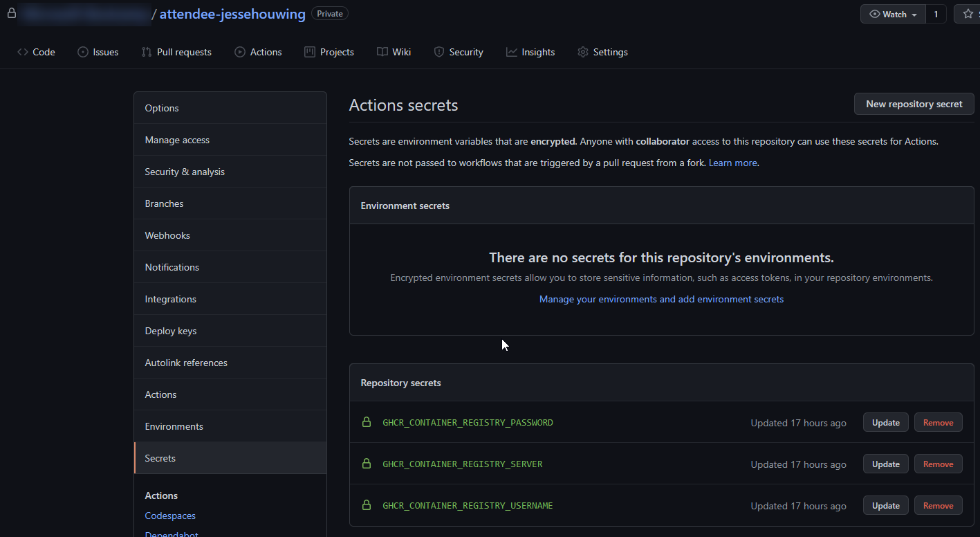Open the Learn more link
The image size is (980, 537).
coord(732,163)
